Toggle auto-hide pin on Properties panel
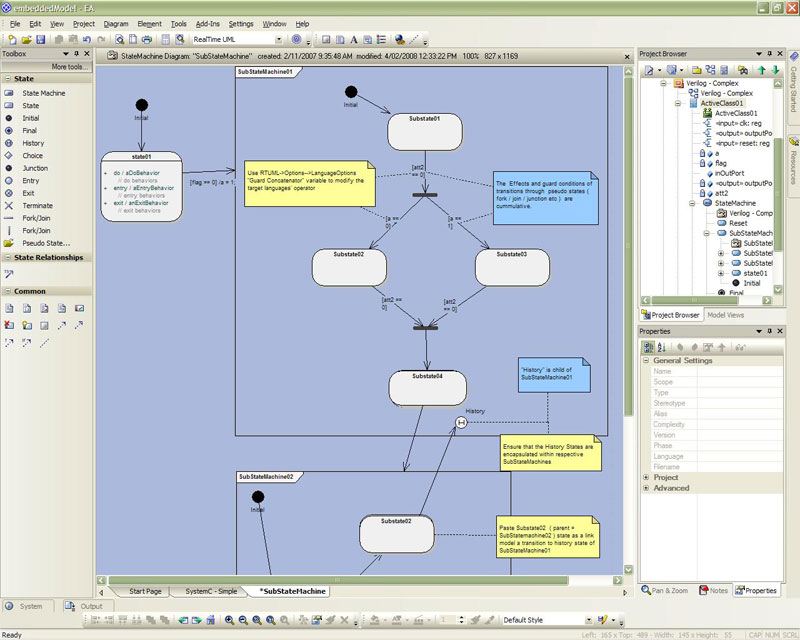 click(x=769, y=331)
